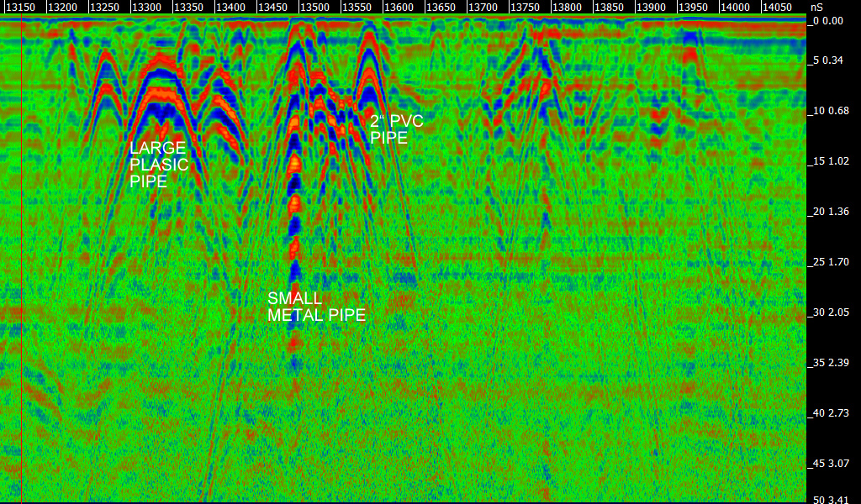Click the 13500 scan marker on the ruler
This screenshot has width=861, height=504.
click(314, 7)
